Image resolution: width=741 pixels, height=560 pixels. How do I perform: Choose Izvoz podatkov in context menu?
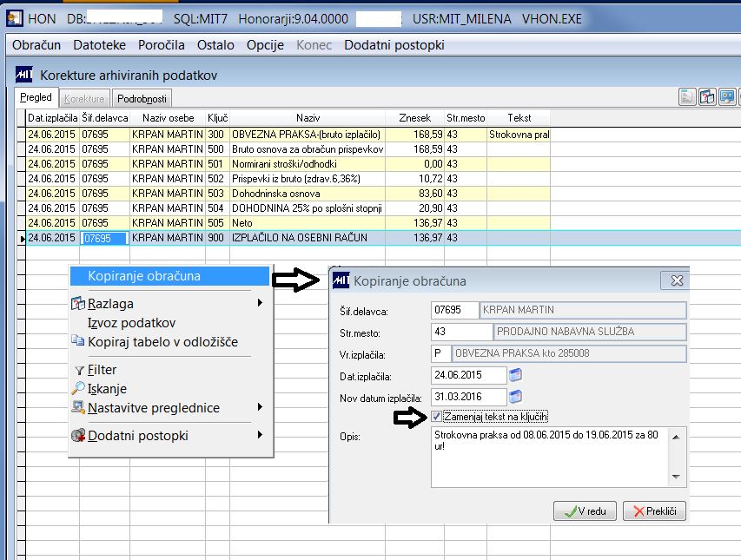(131, 323)
